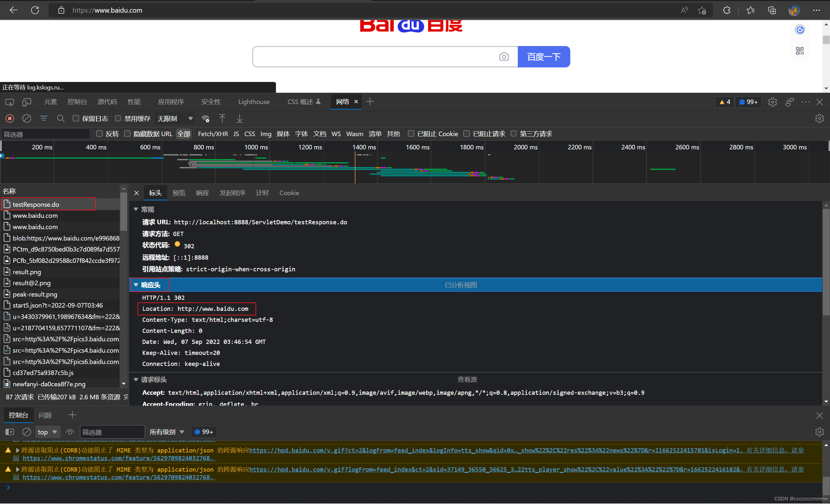This screenshot has height=504, width=830.
Task: Open network panel settings gear
Action: point(819,119)
